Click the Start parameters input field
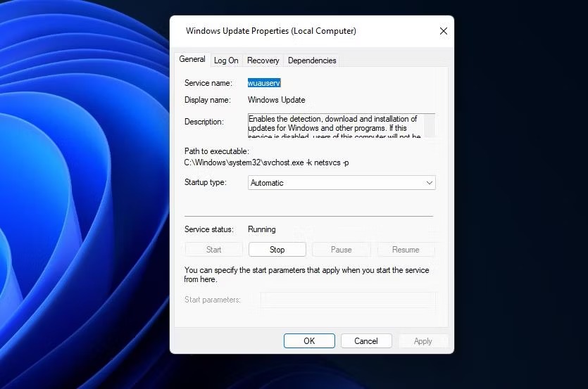 click(349, 300)
